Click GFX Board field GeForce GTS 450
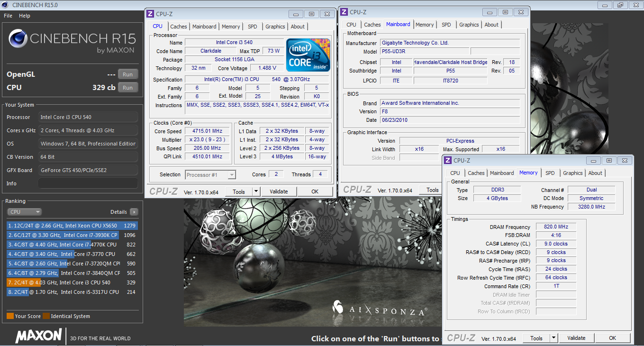644x346 pixels. (x=88, y=170)
